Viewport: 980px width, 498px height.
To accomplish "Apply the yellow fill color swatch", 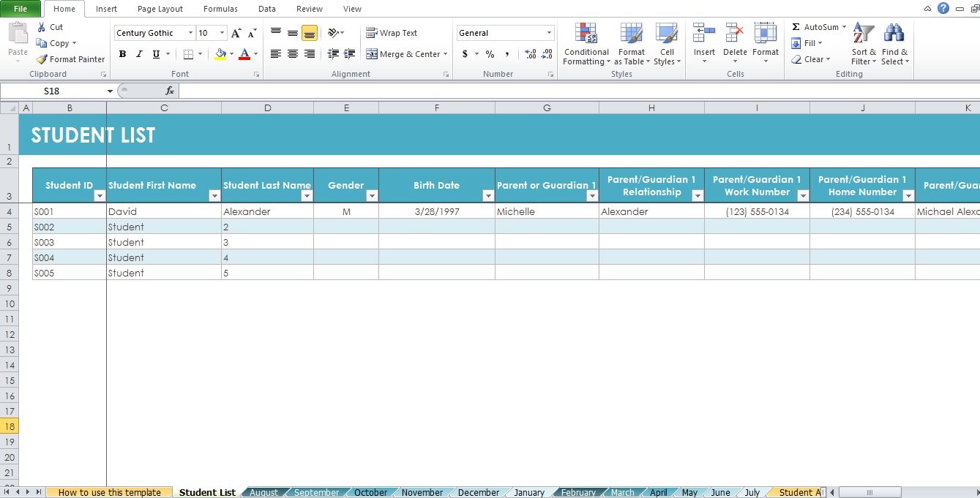I will tap(220, 54).
